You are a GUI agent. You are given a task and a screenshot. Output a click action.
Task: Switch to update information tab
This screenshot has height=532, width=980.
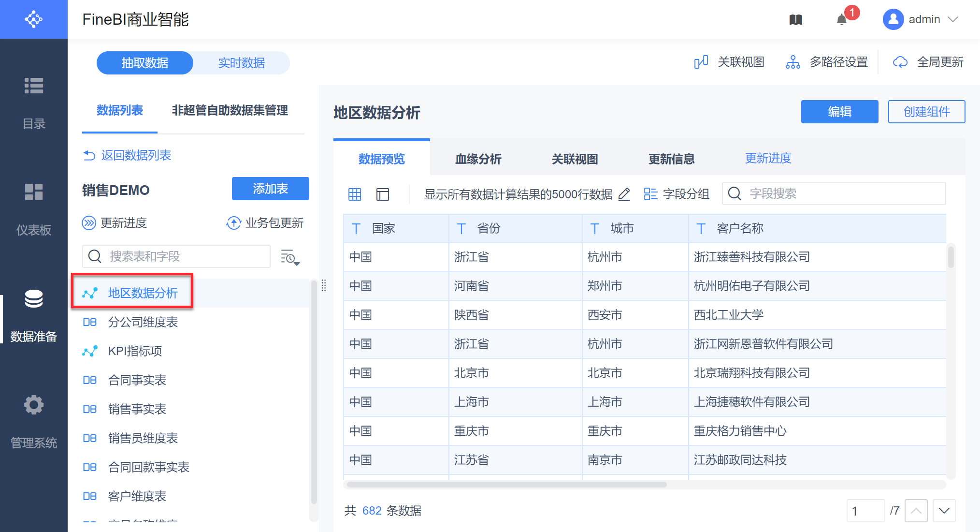671,159
